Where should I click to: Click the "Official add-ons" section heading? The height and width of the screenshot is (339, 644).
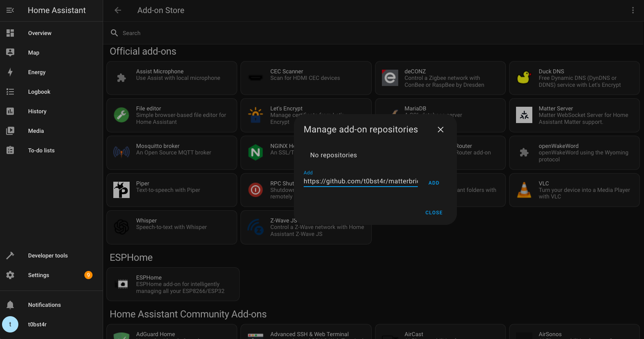click(x=143, y=51)
